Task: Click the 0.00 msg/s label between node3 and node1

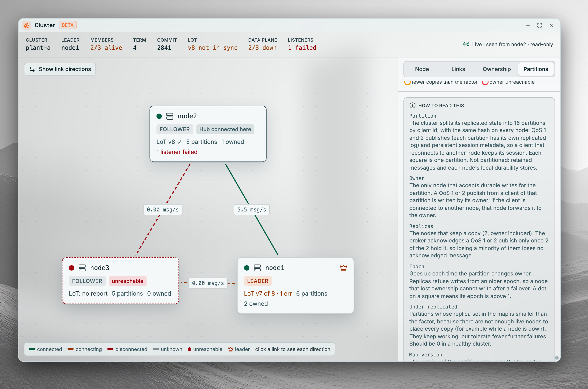Action: point(208,283)
